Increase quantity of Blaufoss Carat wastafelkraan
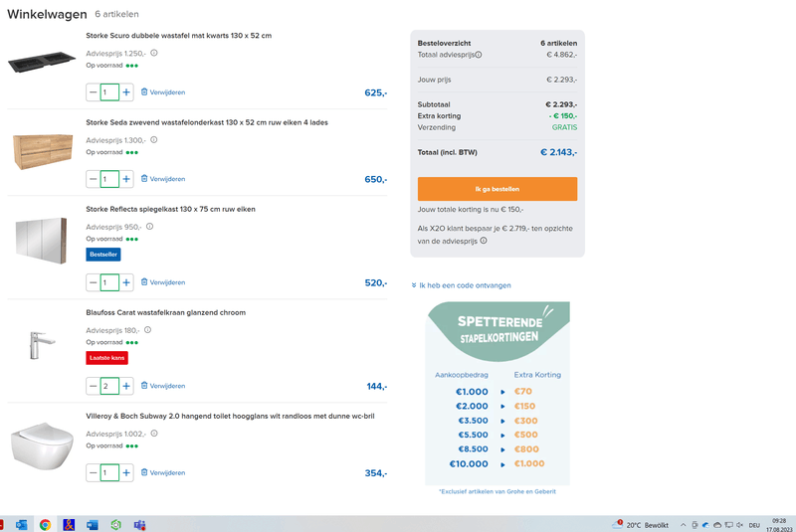The height and width of the screenshot is (532, 796). click(x=126, y=386)
